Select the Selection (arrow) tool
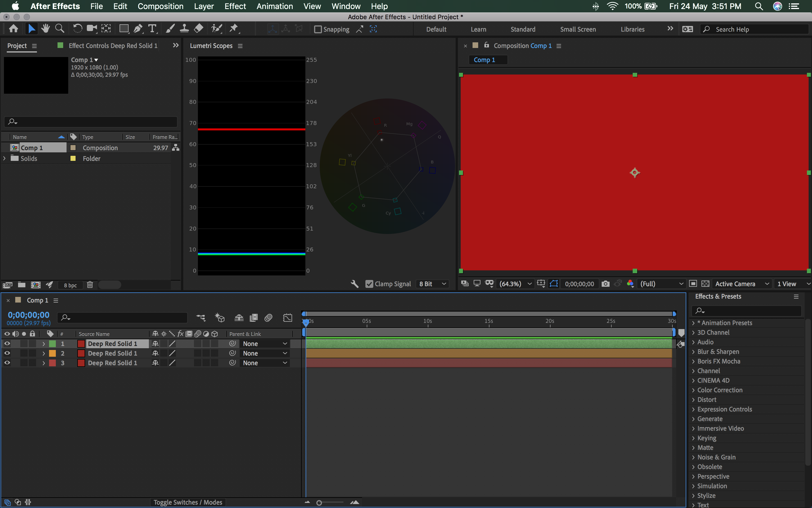 [x=31, y=29]
